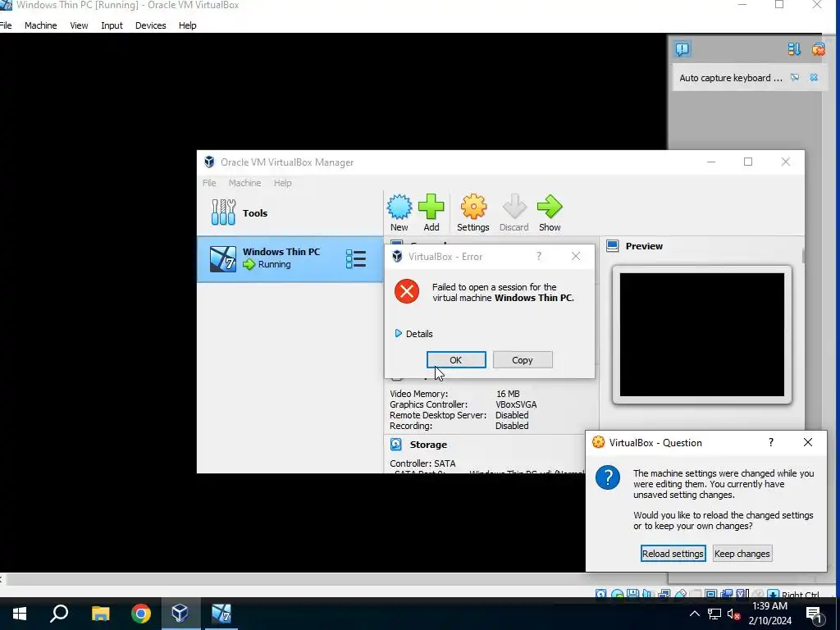This screenshot has width=840, height=630.
Task: Open the Devices menu in the VM window
Action: point(151,25)
